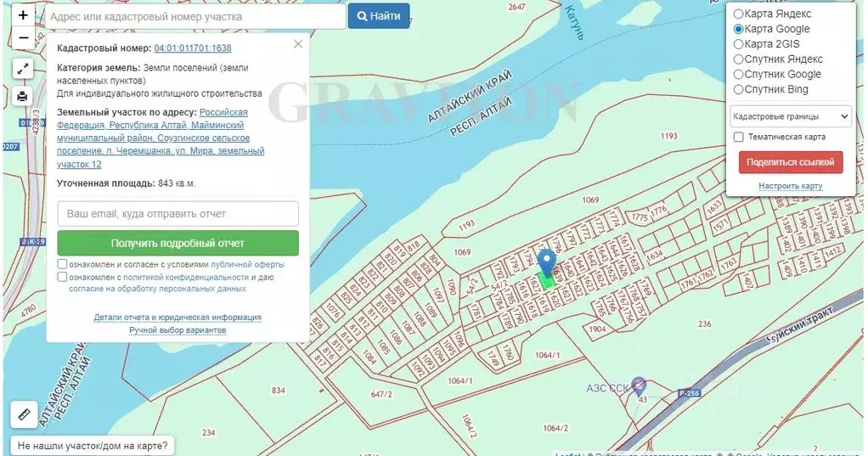Click the Найти search button

click(x=379, y=16)
